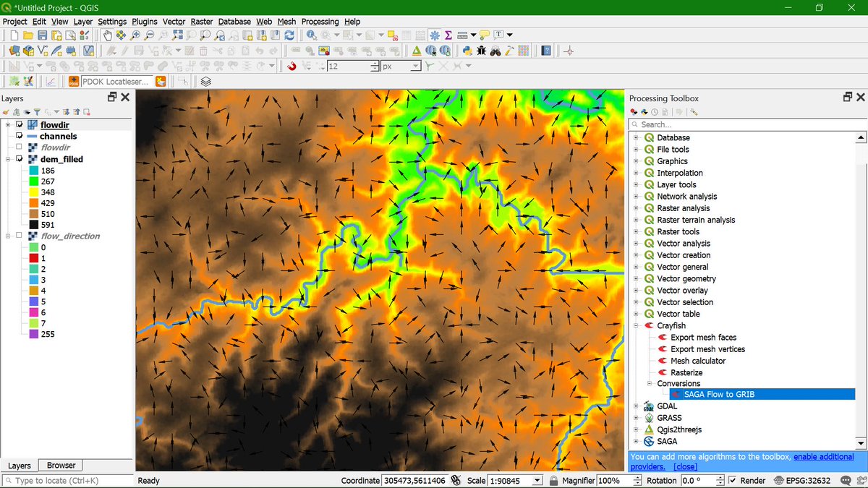Open the Layer menu
Screen dimensions: 868x488
click(83, 22)
